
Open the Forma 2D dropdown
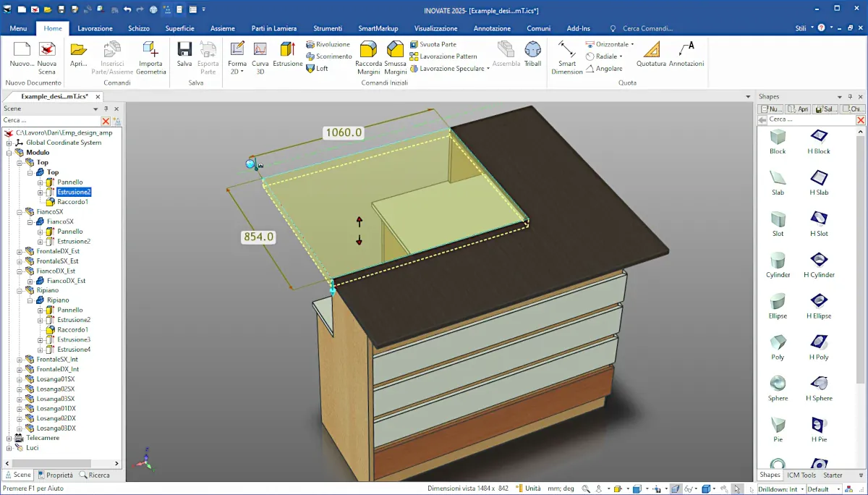tap(237, 72)
